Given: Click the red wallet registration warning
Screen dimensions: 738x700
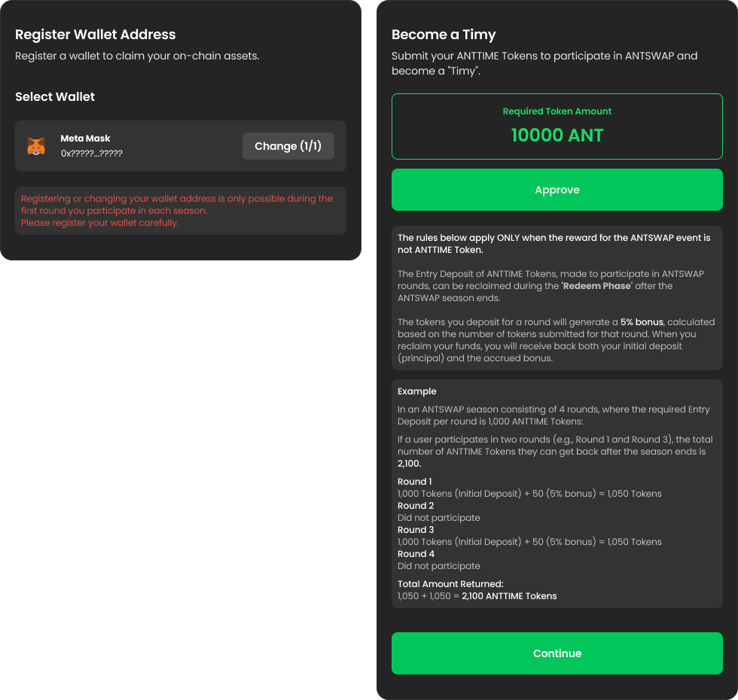Looking at the screenshot, I should click(177, 211).
